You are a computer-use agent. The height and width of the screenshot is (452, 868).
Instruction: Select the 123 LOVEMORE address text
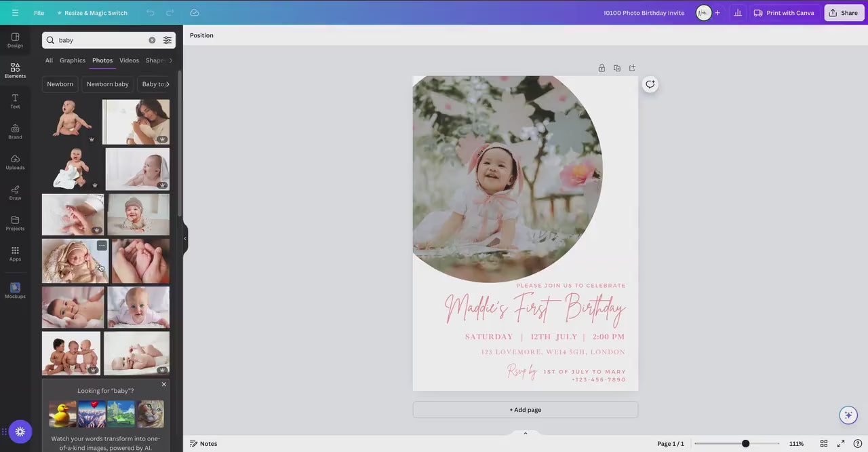tap(553, 352)
